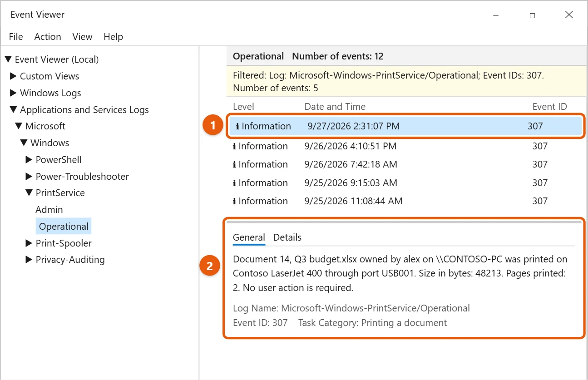Expand the Windows Logs node arrow
Image resolution: width=588 pixels, height=380 pixels.
click(x=13, y=93)
